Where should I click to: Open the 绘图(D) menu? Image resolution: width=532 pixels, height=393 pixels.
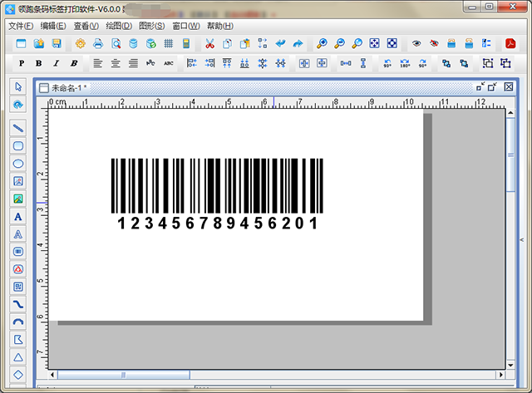pos(119,26)
